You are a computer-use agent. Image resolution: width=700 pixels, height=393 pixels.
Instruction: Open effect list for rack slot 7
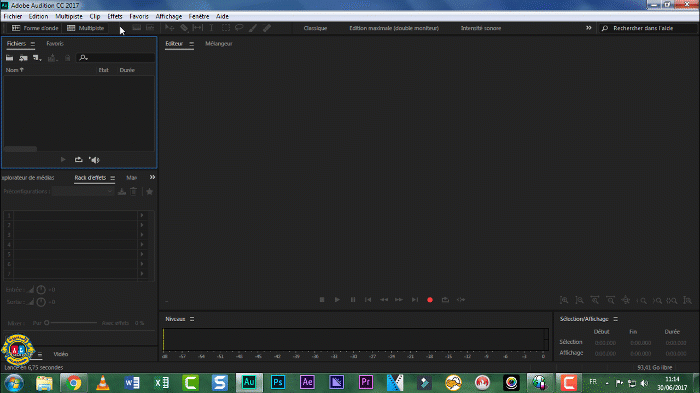(142, 274)
